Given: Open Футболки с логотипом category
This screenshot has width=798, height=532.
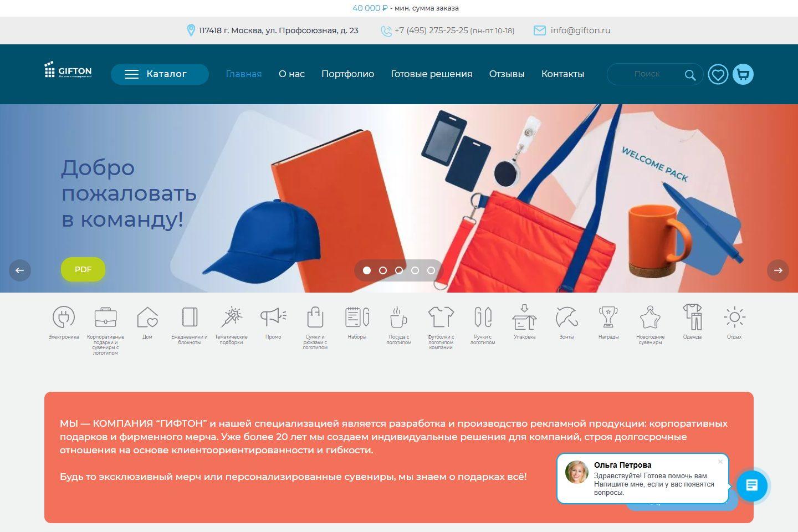Looking at the screenshot, I should [441, 318].
